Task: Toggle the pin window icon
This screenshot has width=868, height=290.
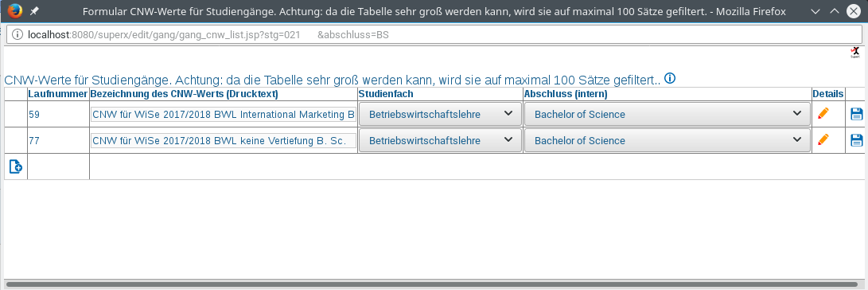Action: pos(34,11)
